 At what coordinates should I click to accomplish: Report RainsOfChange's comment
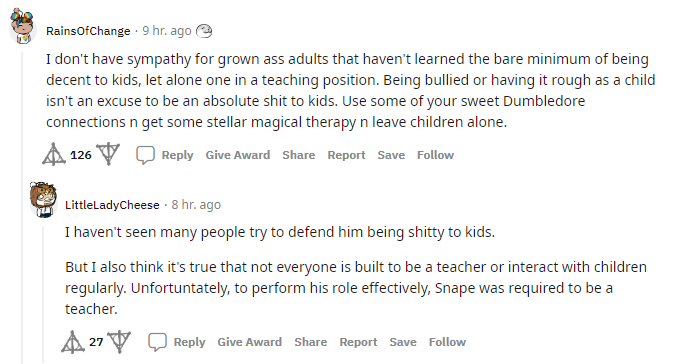click(x=346, y=155)
